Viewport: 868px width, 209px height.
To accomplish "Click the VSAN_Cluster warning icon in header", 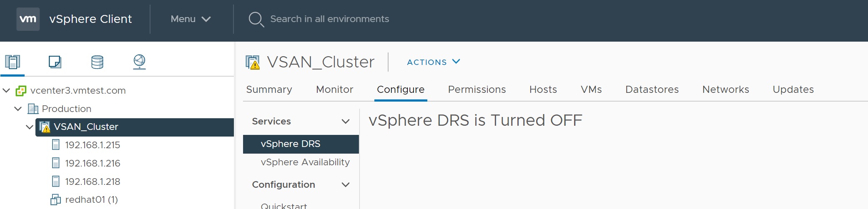I will [x=253, y=62].
